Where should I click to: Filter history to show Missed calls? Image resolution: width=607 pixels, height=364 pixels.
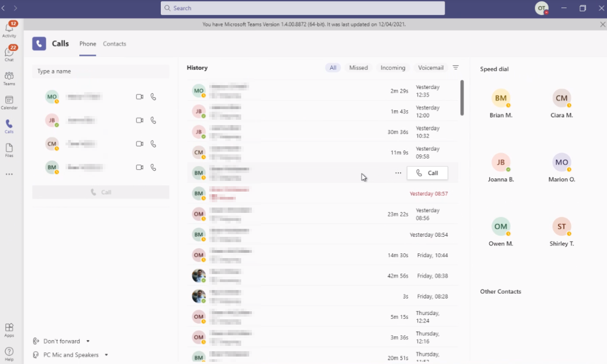(x=358, y=68)
